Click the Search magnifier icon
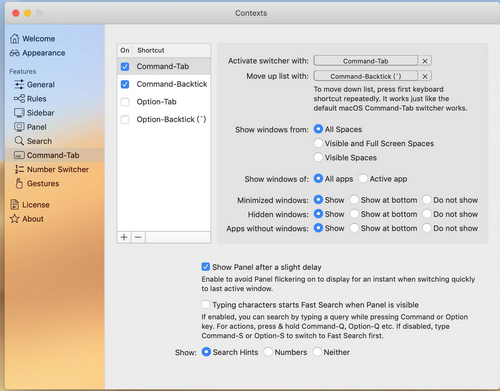The height and width of the screenshot is (391, 500). (19, 141)
